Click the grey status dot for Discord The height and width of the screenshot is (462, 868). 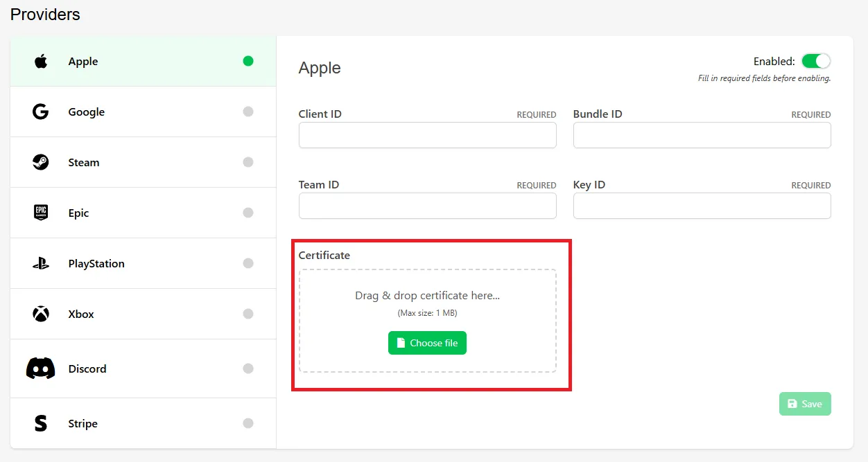coord(248,368)
